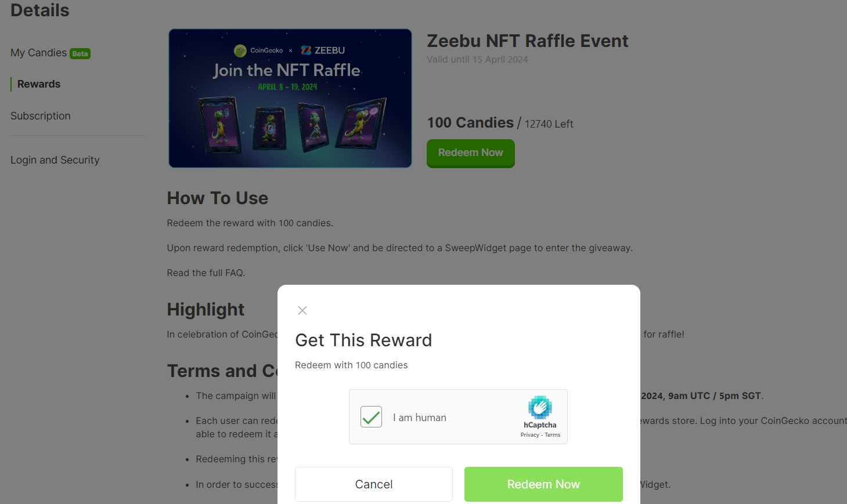Select Rewards in the sidebar

pos(39,84)
